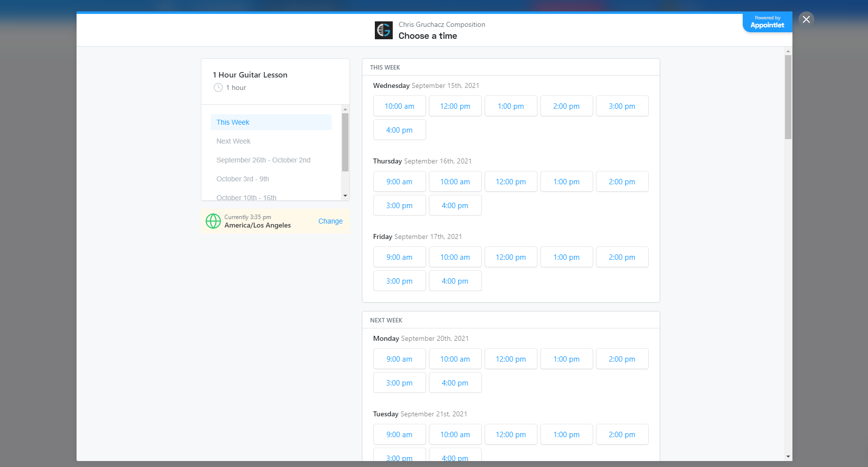Click the Powered by Appointlet badge
The image size is (868, 467).
point(767,22)
